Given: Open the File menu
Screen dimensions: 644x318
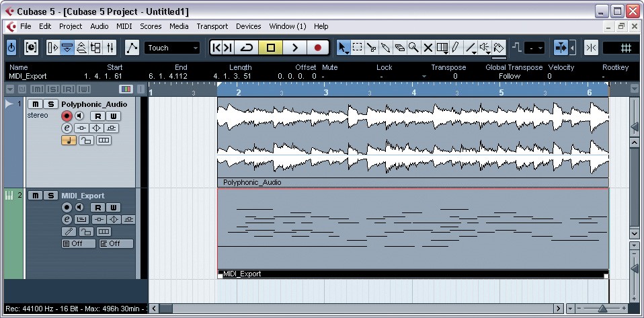Looking at the screenshot, I should 26,26.
